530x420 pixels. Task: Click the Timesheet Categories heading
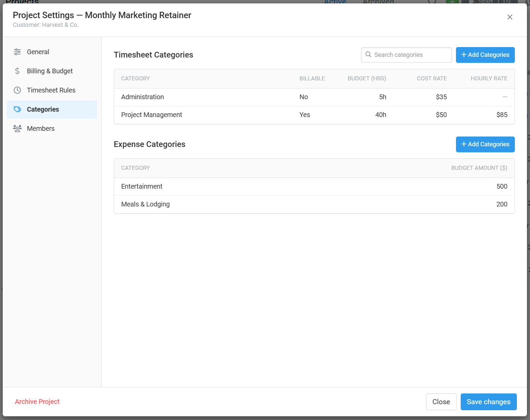coord(153,55)
